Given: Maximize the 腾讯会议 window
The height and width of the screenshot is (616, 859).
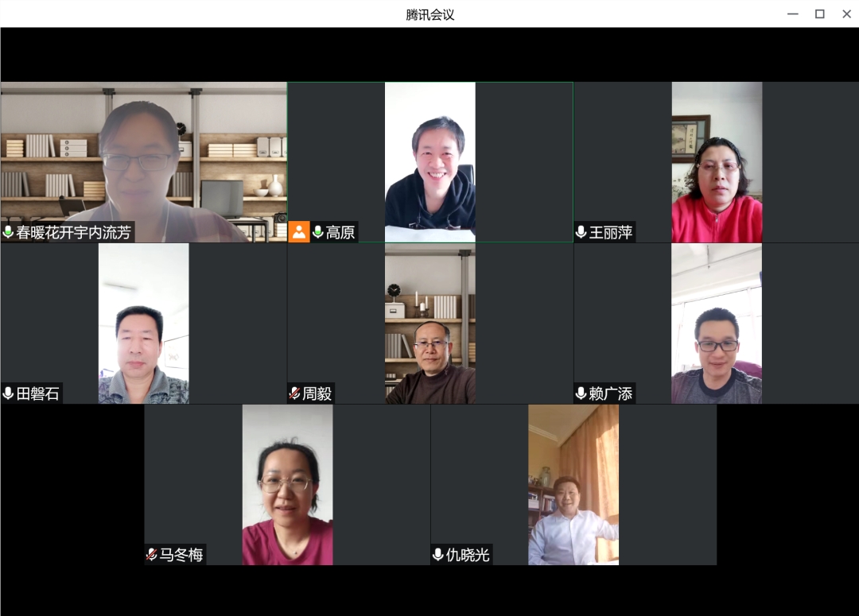Looking at the screenshot, I should pyautogui.click(x=820, y=14).
